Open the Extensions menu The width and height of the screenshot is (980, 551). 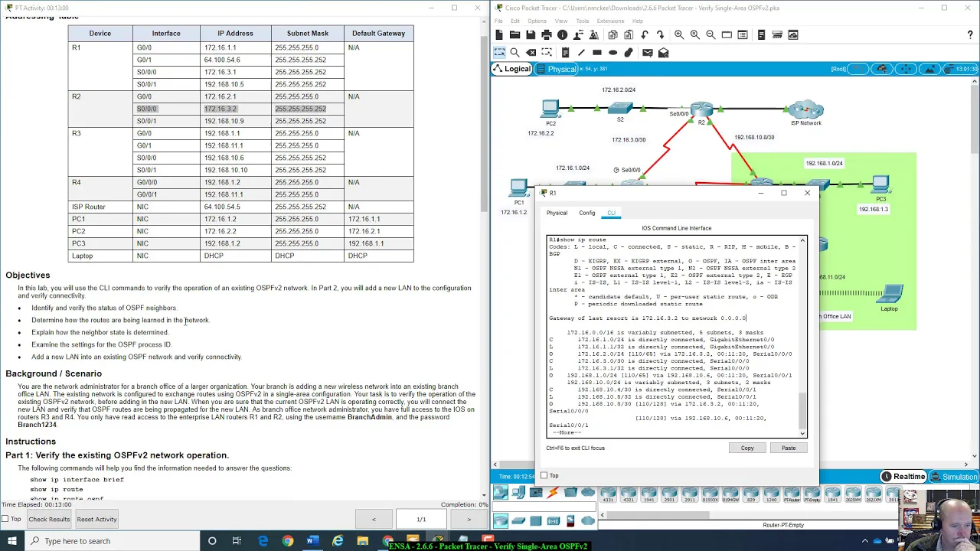point(610,21)
